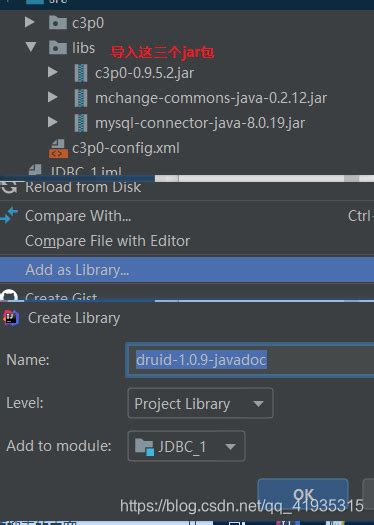This screenshot has height=525, width=374.
Task: Click the libs folder icon
Action: click(58, 48)
